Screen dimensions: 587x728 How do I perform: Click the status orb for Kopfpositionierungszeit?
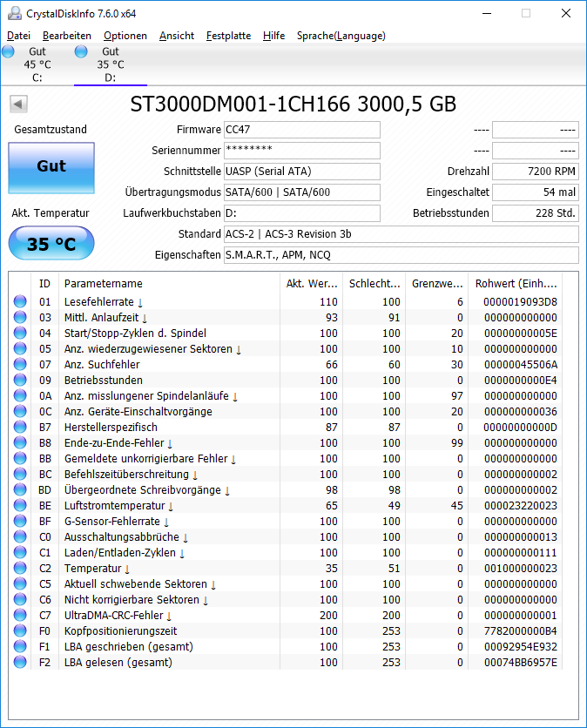click(x=20, y=630)
